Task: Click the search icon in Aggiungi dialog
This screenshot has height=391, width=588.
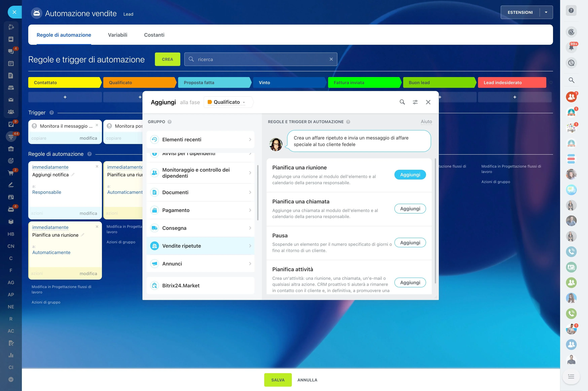Action: (402, 102)
